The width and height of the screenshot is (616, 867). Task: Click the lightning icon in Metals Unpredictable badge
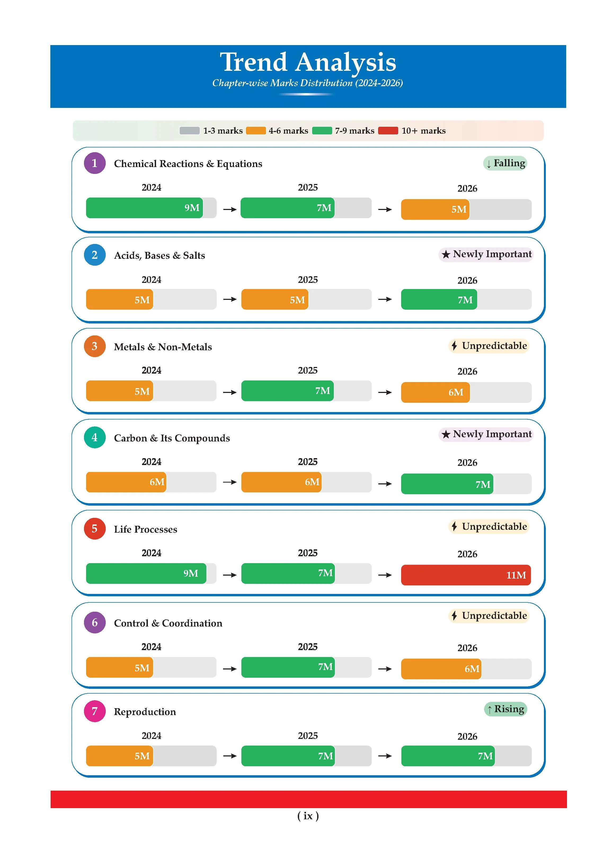point(454,346)
